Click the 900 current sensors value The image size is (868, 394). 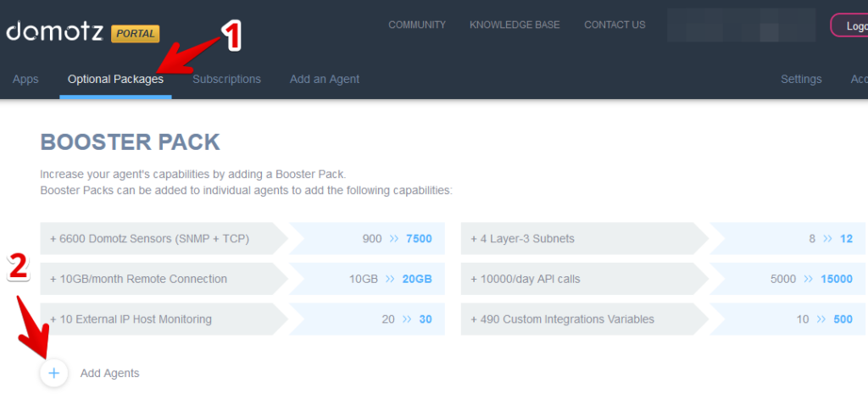click(372, 239)
